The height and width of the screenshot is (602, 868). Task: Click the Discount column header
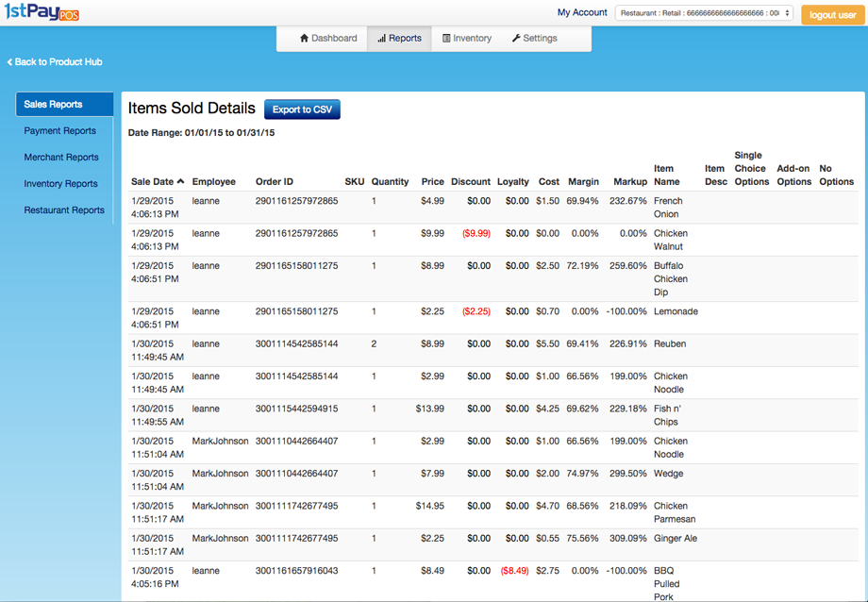(471, 182)
